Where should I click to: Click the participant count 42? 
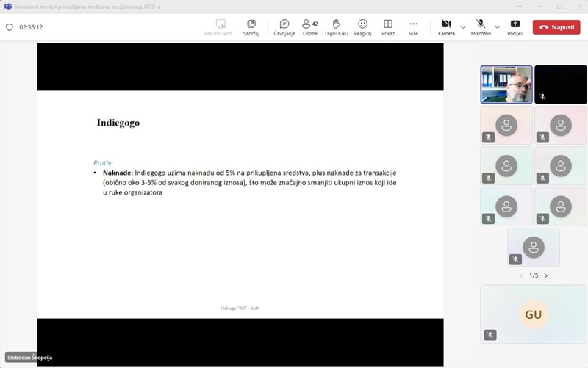315,24
